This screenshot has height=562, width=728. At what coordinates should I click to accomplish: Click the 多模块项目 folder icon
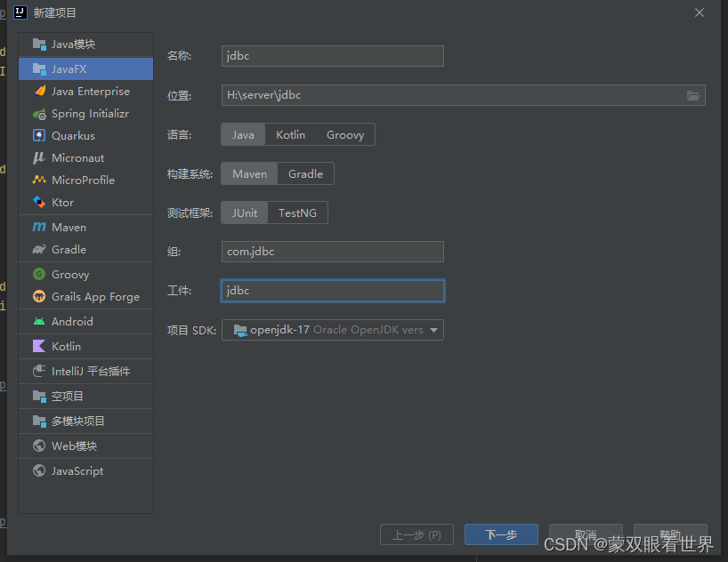coord(39,421)
